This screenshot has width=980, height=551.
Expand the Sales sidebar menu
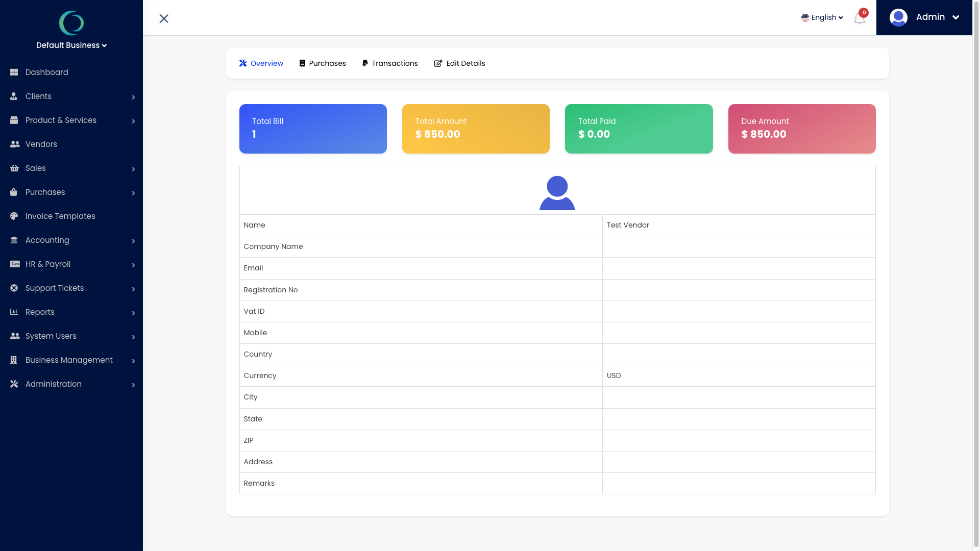coord(36,168)
